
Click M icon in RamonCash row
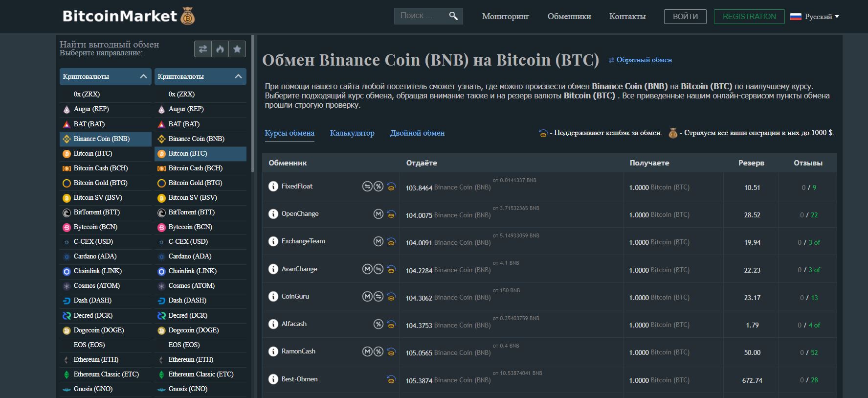click(x=367, y=351)
